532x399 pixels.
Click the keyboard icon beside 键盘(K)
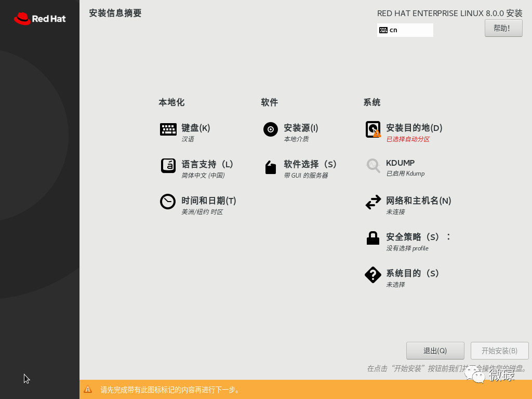[x=168, y=129]
